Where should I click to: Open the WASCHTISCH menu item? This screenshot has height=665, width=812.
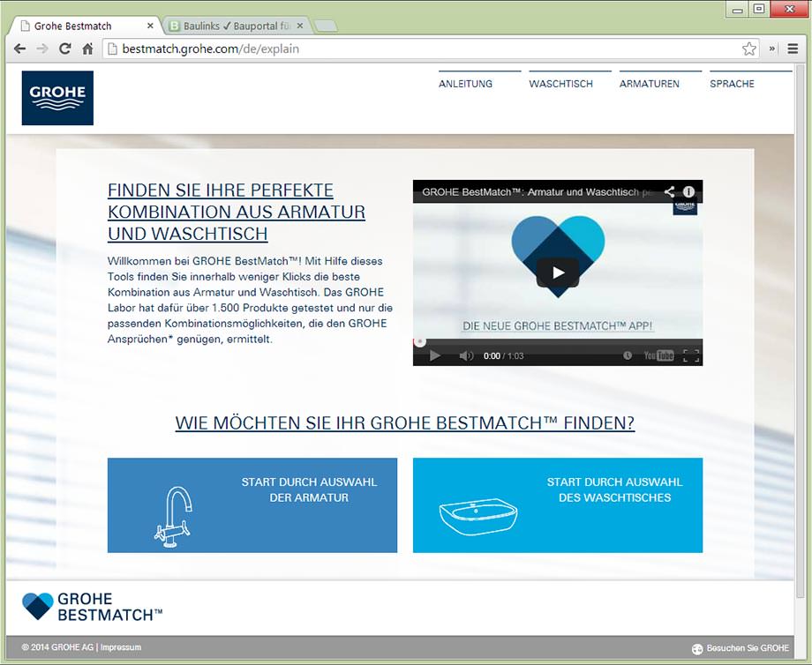coord(560,84)
